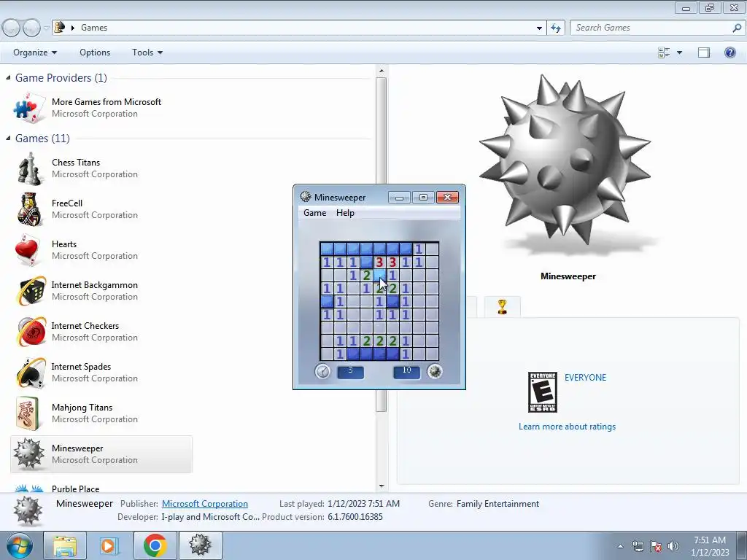747x560 pixels.
Task: Open the Tools dropdown menu
Action: pyautogui.click(x=147, y=52)
